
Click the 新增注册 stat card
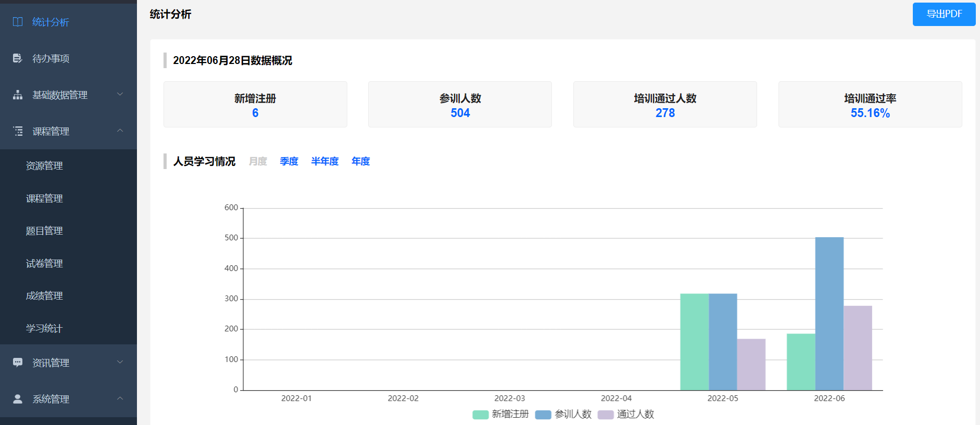(x=255, y=104)
